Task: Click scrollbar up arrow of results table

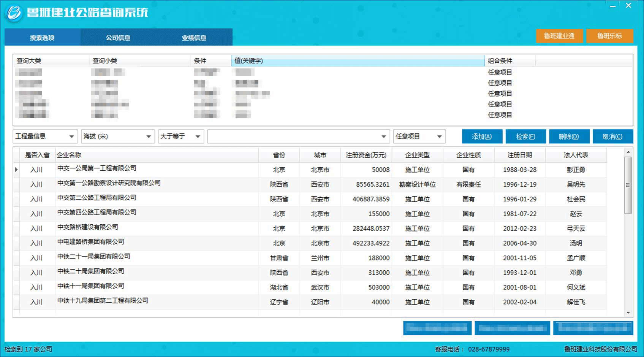Action: click(628, 152)
